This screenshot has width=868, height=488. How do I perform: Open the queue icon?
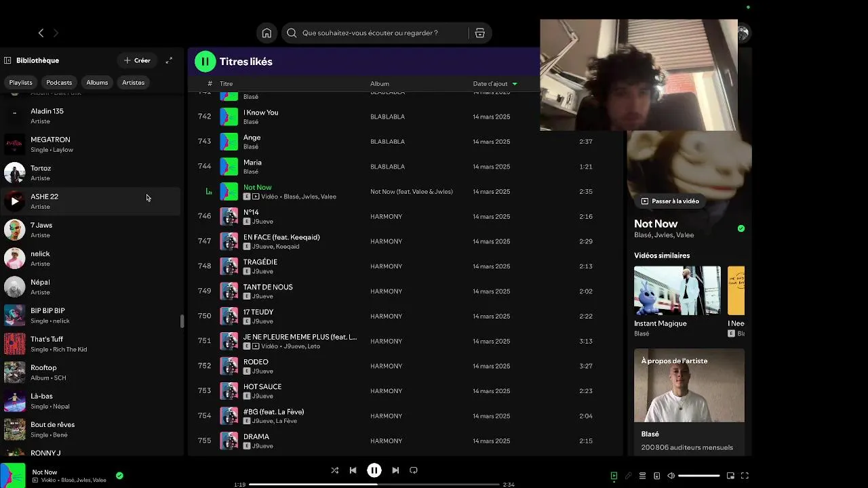pos(642,476)
